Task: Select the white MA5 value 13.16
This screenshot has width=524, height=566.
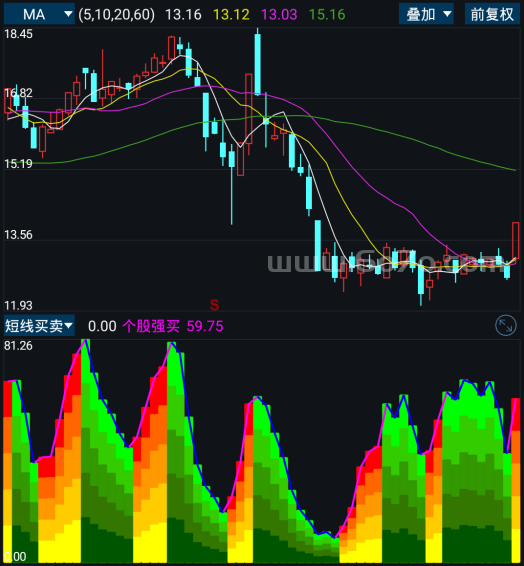Action: pyautogui.click(x=183, y=14)
